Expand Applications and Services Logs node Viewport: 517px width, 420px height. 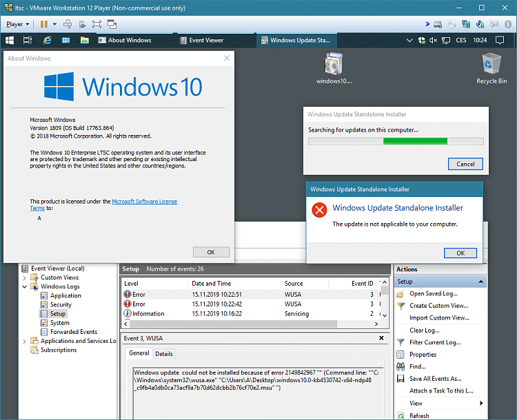pyautogui.click(x=24, y=342)
